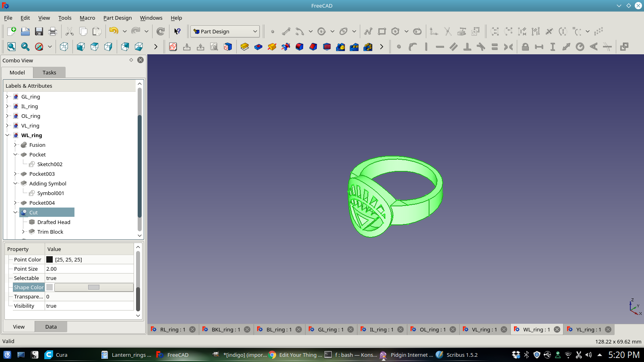
Task: Switch to the Tasks tab
Action: point(49,72)
